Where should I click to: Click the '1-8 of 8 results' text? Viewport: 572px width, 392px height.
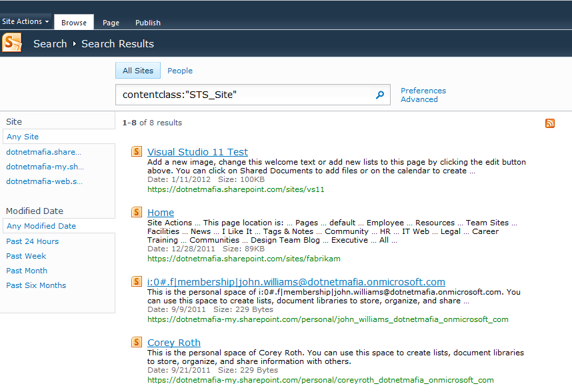(x=152, y=123)
